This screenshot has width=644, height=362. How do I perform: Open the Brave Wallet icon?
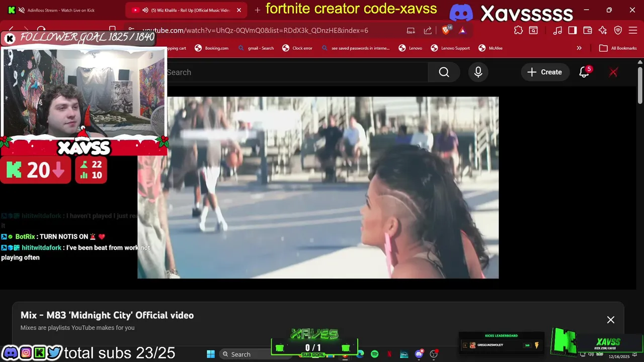(587, 30)
